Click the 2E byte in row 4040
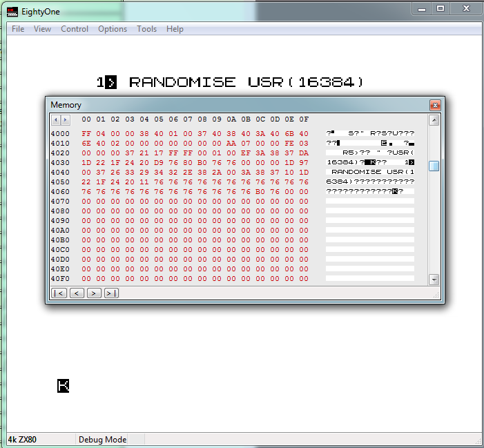 [188, 172]
